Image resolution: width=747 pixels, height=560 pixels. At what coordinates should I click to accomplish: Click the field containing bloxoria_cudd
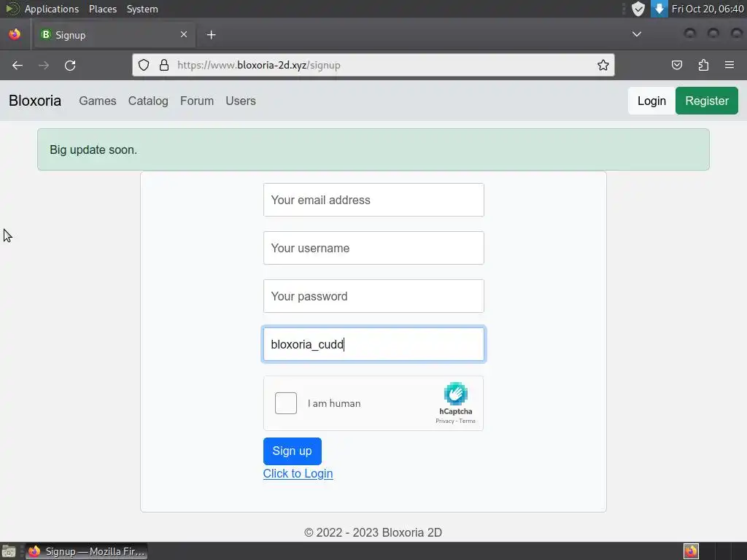click(373, 344)
